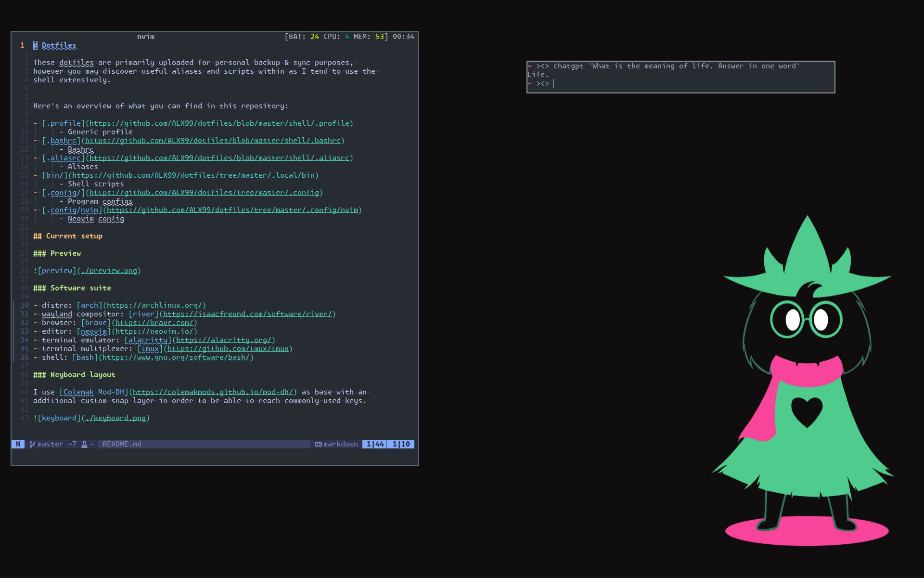Viewport: 924px width, 578px height.
Task: Click the flask icon in nvim statusline
Action: [x=84, y=444]
